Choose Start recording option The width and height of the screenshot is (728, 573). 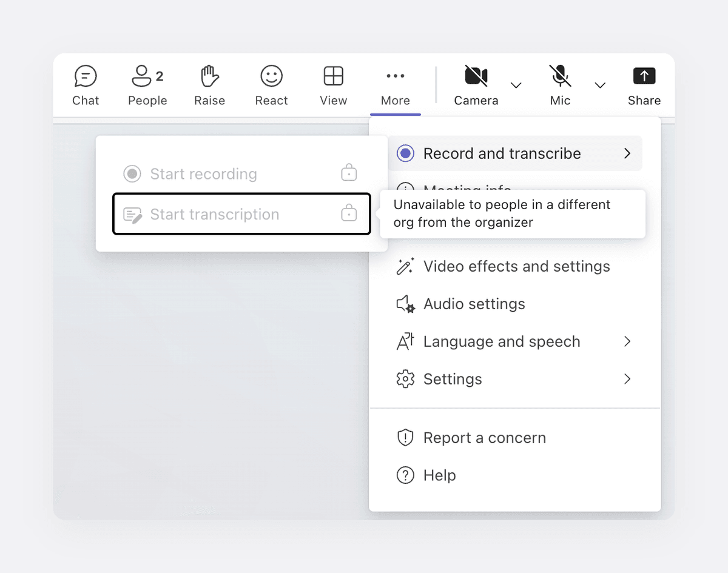tap(241, 174)
